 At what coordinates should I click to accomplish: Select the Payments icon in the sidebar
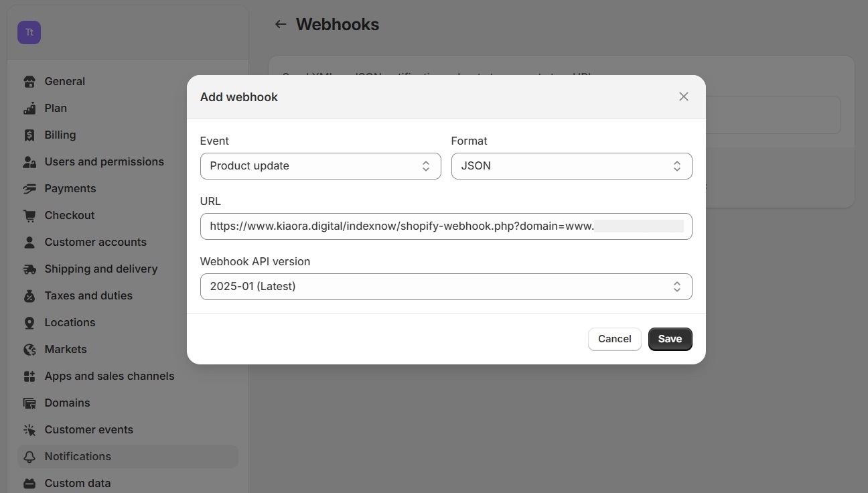coord(29,188)
